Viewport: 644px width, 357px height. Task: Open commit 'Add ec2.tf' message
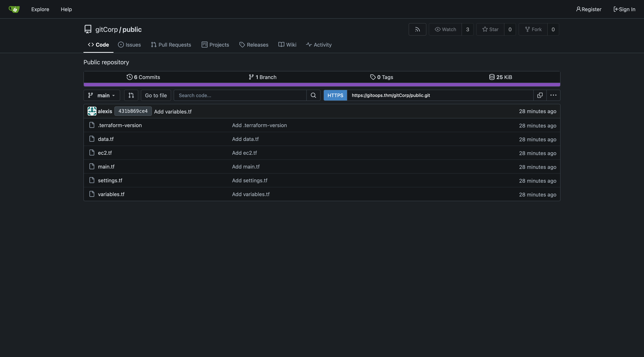point(244,153)
